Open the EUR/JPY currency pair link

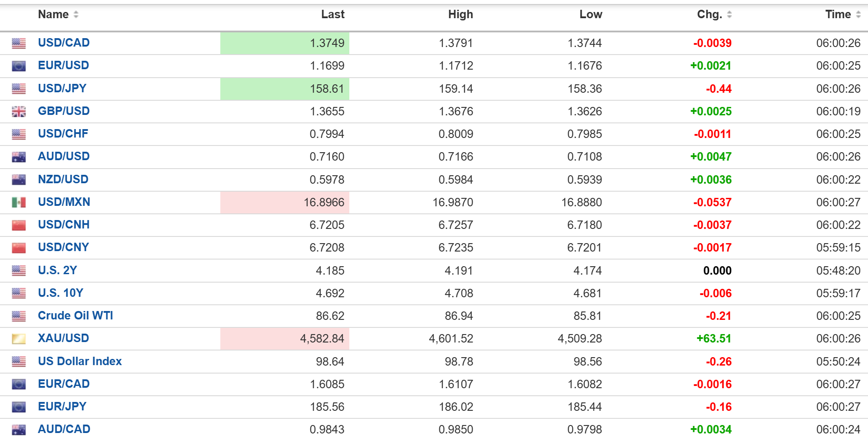[62, 406]
